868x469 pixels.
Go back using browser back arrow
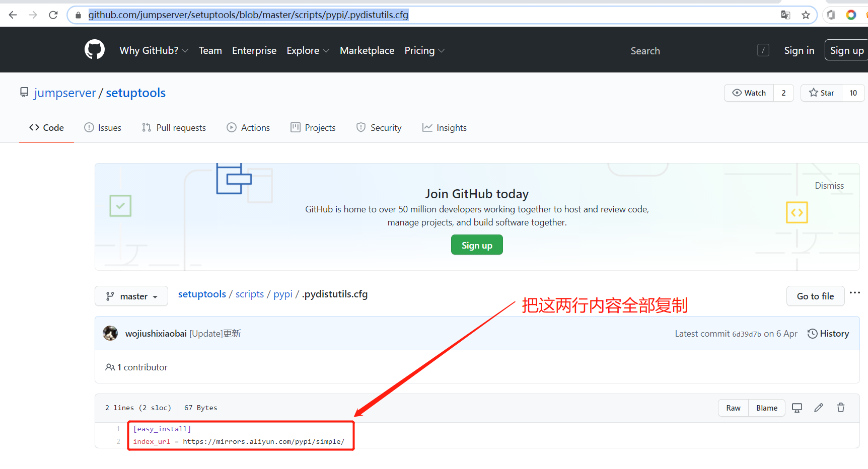[x=13, y=15]
